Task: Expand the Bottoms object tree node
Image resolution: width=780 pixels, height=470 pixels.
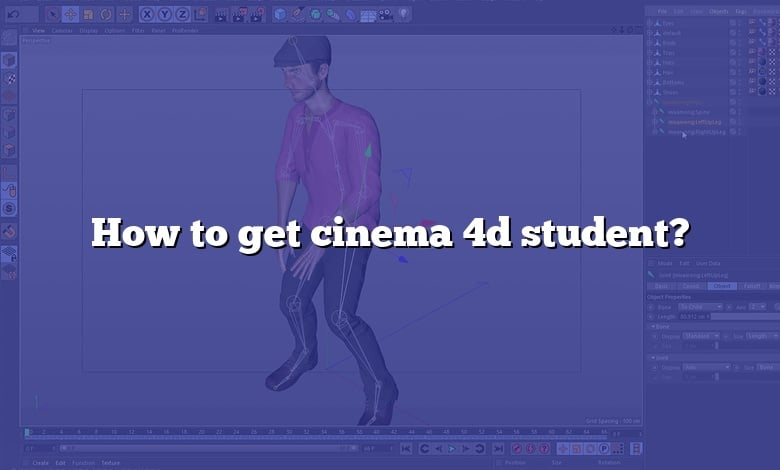Action: coord(649,82)
